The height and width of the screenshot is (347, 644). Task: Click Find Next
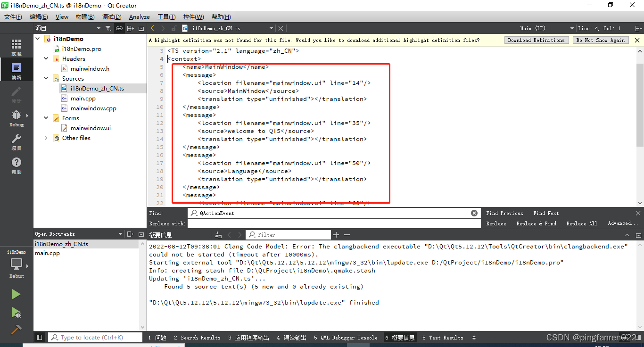[x=546, y=213]
